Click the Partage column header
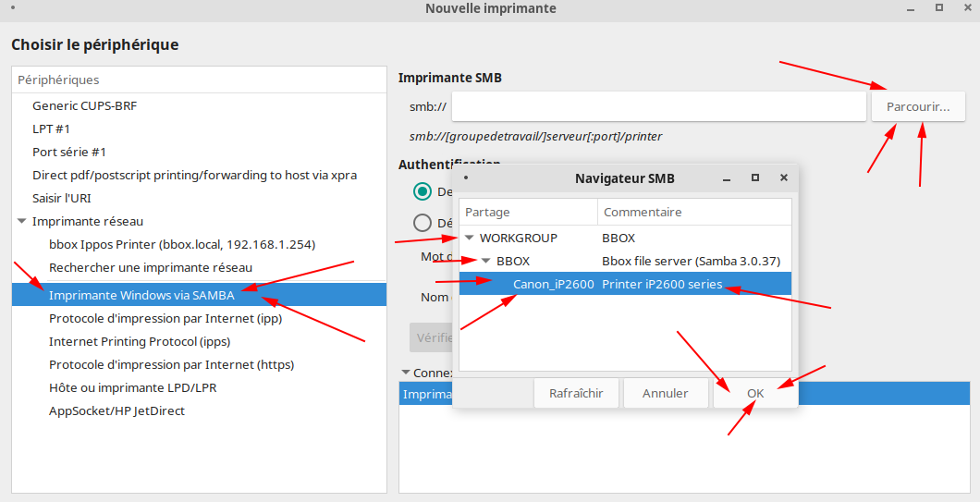The image size is (980, 502). pyautogui.click(x=527, y=212)
